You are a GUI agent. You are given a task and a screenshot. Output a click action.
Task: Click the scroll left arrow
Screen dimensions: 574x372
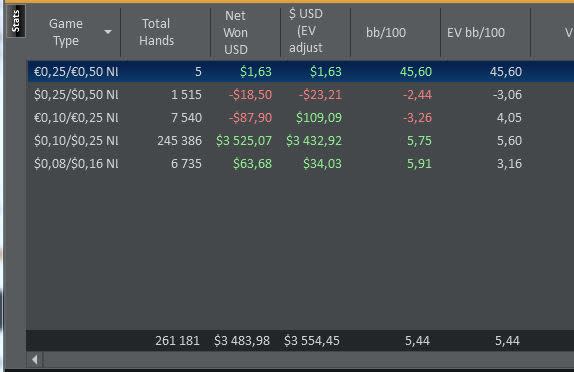(35, 360)
